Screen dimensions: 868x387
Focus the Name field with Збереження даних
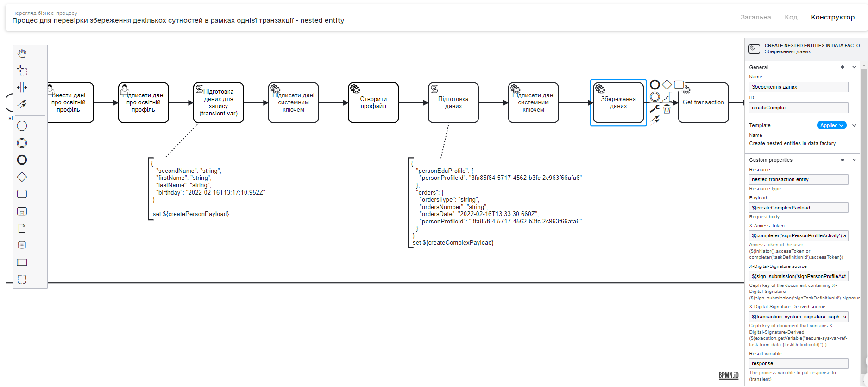tap(799, 87)
